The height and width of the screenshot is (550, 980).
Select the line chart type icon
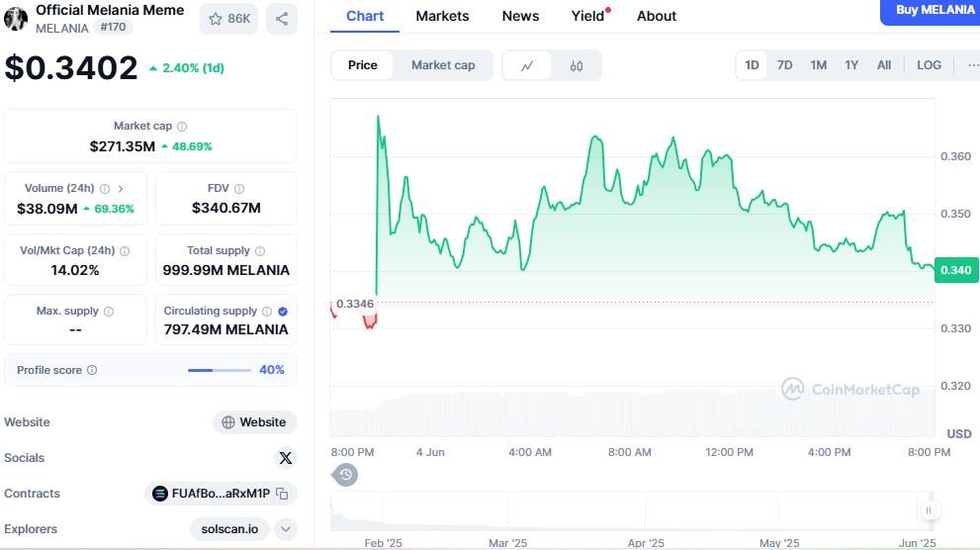(527, 65)
